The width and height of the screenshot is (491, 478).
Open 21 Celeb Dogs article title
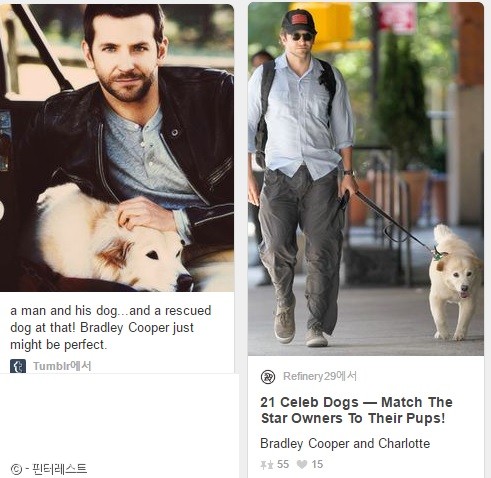tap(356, 410)
